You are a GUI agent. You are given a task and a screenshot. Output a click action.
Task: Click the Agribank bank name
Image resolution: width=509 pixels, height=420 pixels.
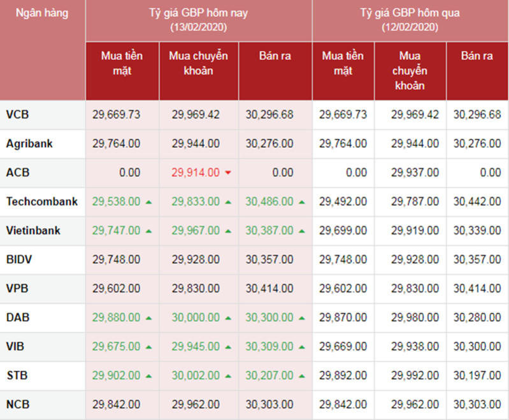point(29,144)
